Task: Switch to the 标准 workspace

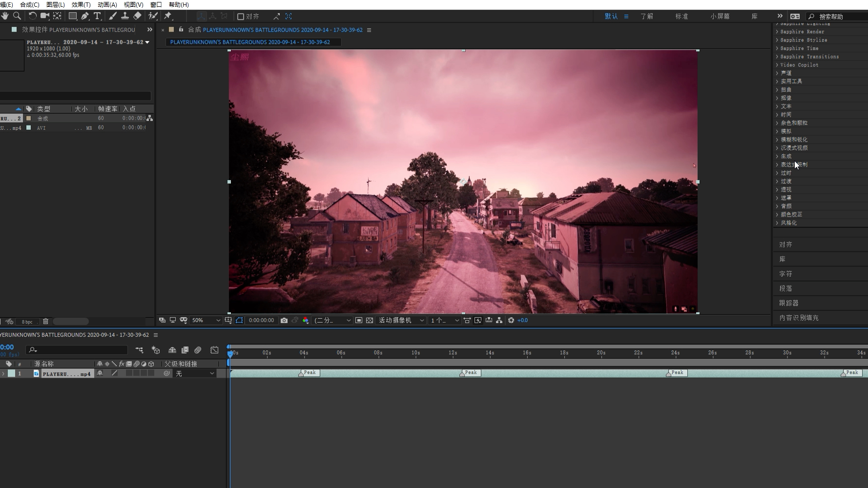Action: [x=682, y=16]
